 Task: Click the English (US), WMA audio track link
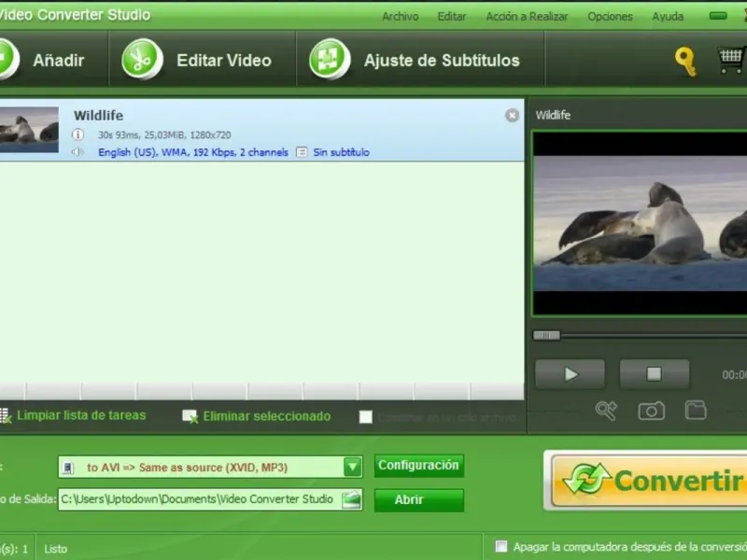(193, 152)
